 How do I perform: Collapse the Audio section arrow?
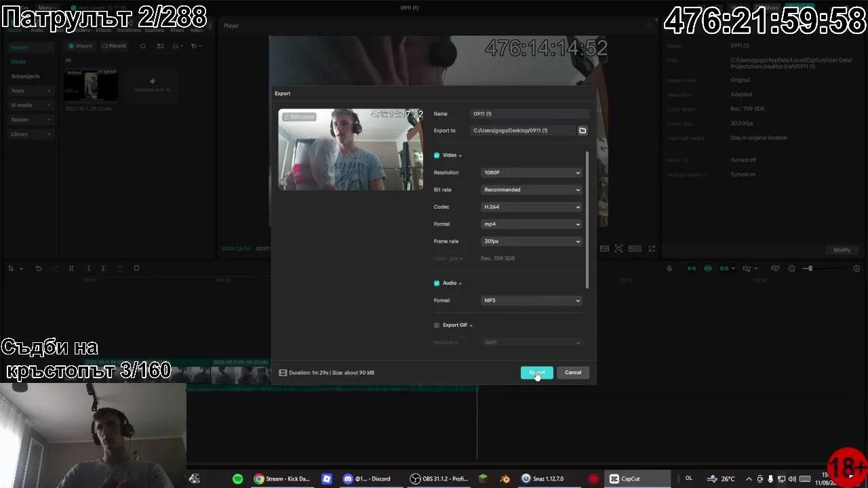pos(460,283)
